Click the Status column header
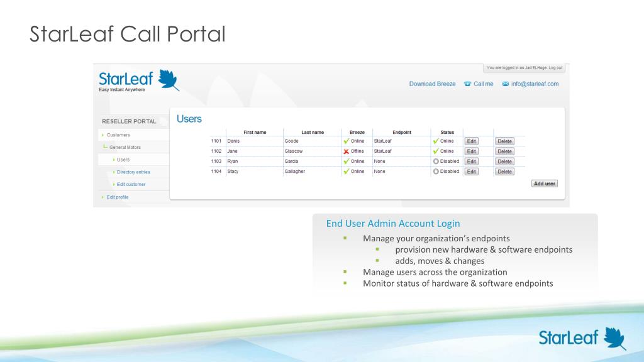 pyautogui.click(x=447, y=132)
